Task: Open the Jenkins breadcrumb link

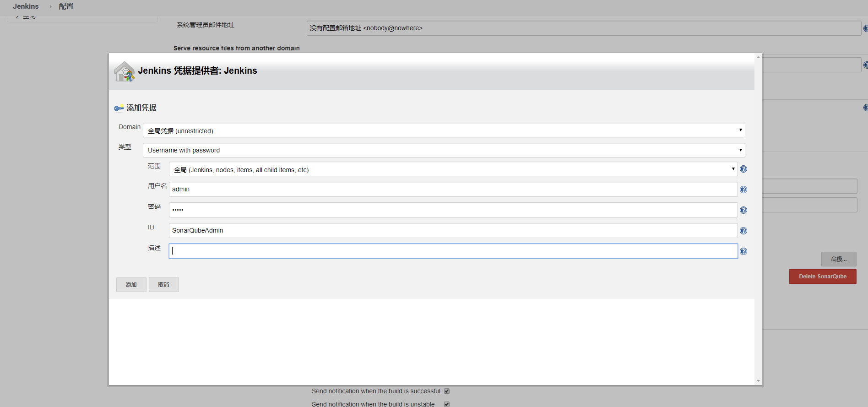Action: (26, 6)
